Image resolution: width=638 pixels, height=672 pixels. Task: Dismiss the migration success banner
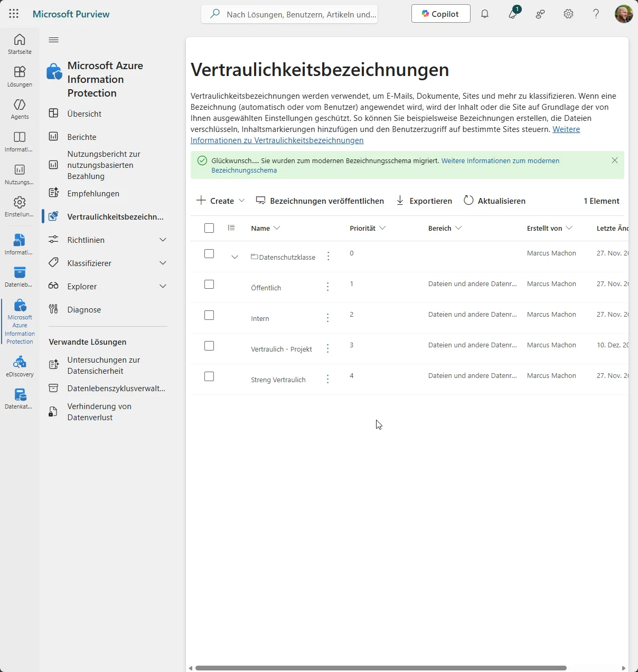click(x=615, y=160)
